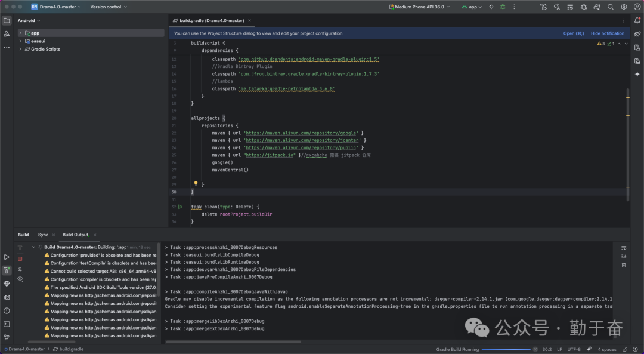The image size is (644, 354).
Task: Open more run actions menu
Action: click(514, 7)
